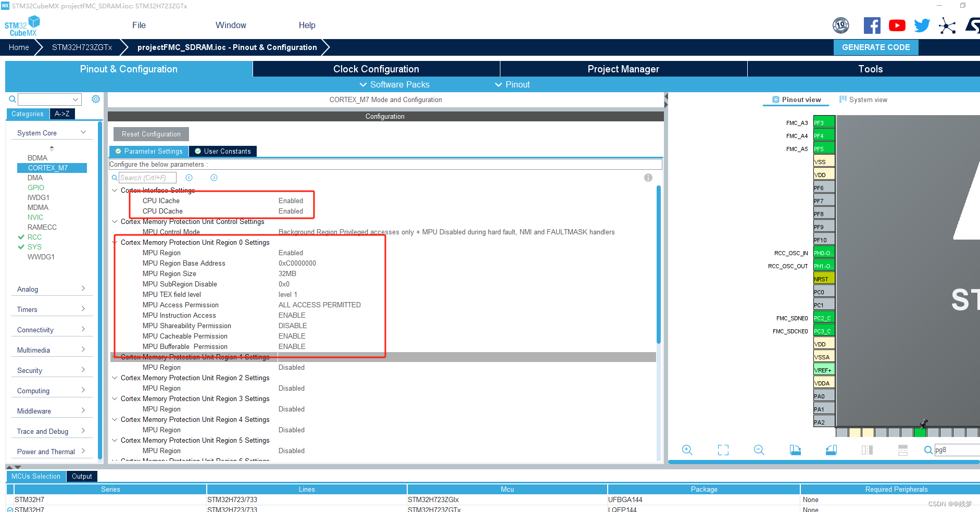This screenshot has height=512, width=980.
Task: Switch to System view tab
Action: click(x=863, y=99)
